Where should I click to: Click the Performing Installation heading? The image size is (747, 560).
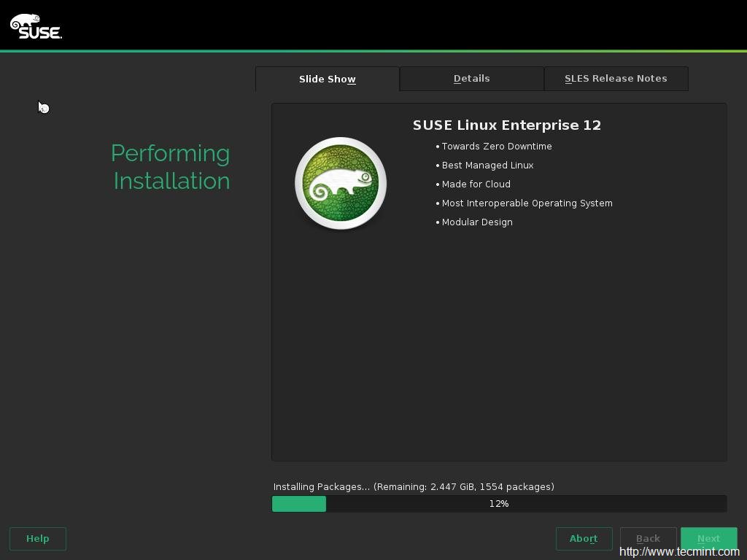pyautogui.click(x=171, y=167)
